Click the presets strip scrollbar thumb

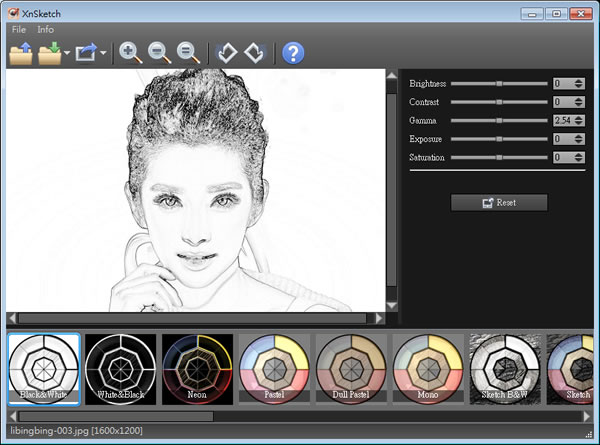point(116,416)
